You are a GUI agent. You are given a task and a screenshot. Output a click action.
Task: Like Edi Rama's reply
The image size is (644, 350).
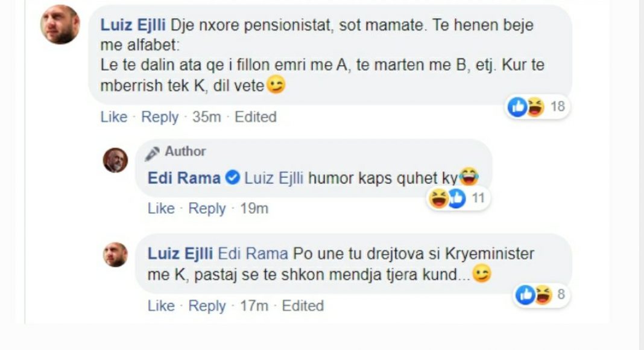click(x=160, y=209)
